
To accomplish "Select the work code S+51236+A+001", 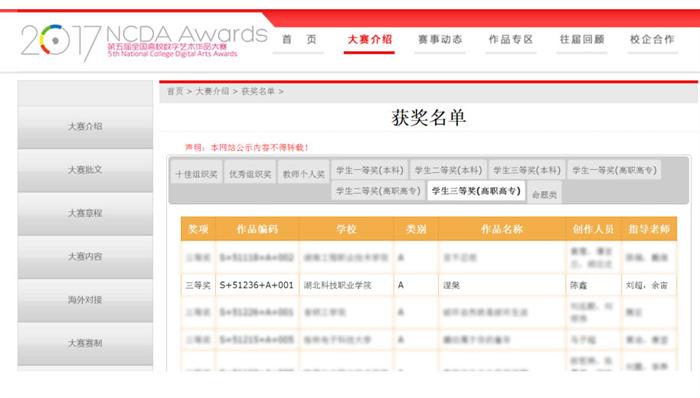I will pos(257,285).
